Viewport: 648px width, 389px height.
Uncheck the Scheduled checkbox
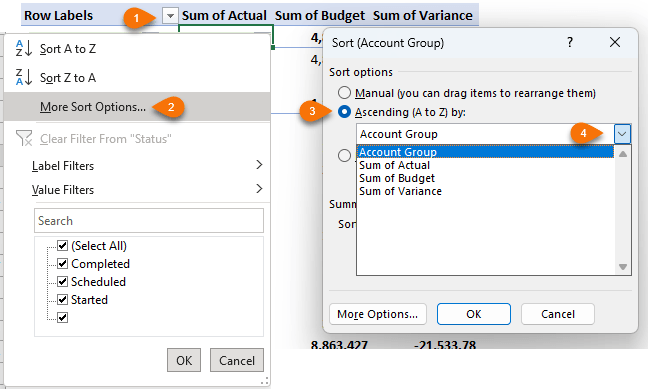tap(62, 282)
